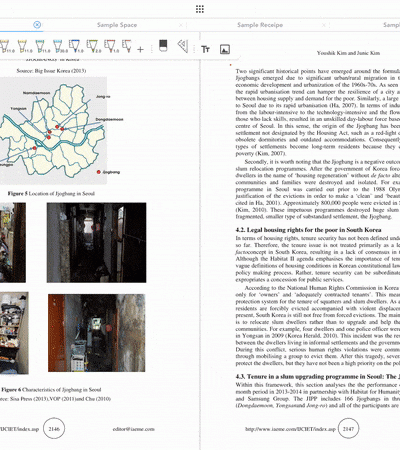Open the nine-dot grid menu at top
The height and width of the screenshot is (450, 400).
(x=200, y=9)
